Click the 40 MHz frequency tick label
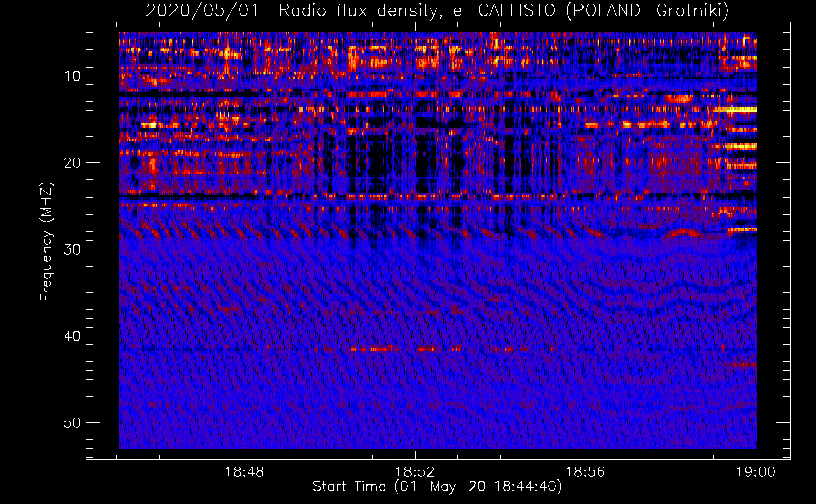The height and width of the screenshot is (504, 816). 73,336
